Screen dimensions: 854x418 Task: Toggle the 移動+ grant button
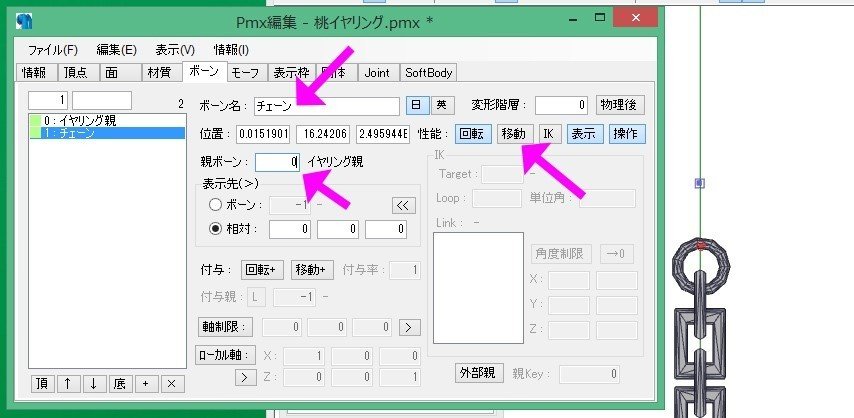point(312,270)
